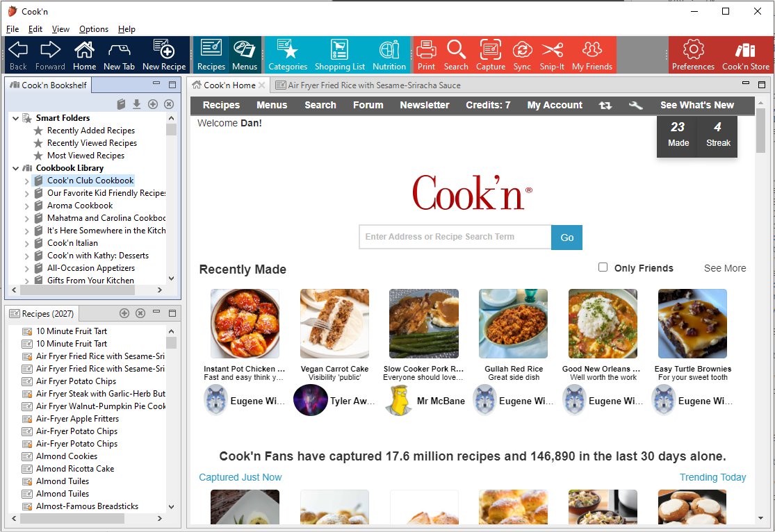Open the Trending Today link
Screen dimensions: 775x532
(x=712, y=477)
